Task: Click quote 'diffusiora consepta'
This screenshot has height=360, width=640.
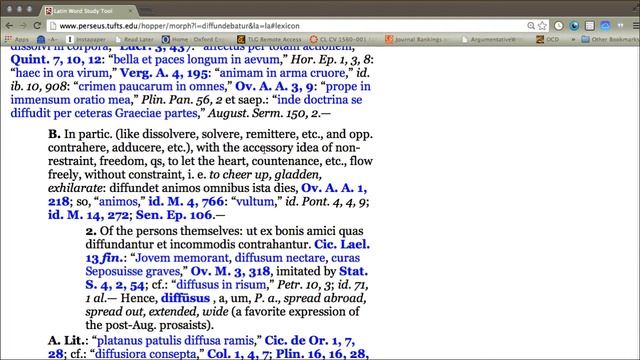Action: pyautogui.click(x=146, y=354)
